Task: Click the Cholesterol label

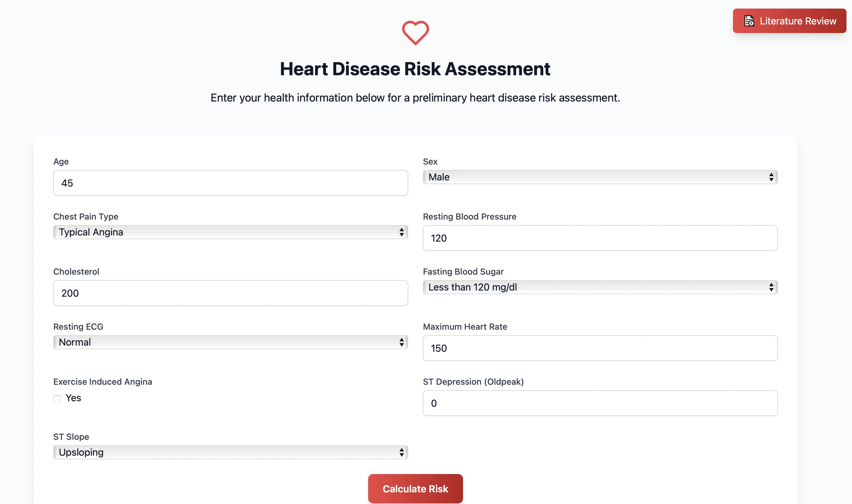Action: point(76,272)
